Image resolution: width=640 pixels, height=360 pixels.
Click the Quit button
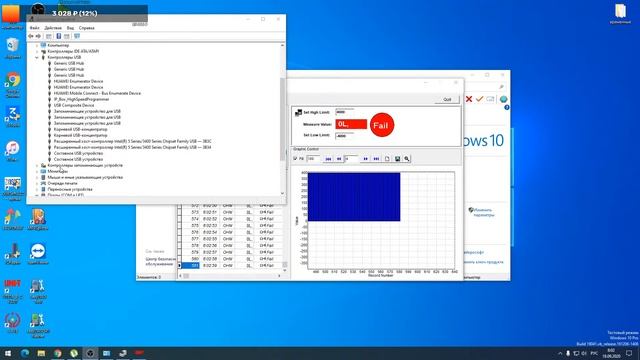pyautogui.click(x=447, y=99)
